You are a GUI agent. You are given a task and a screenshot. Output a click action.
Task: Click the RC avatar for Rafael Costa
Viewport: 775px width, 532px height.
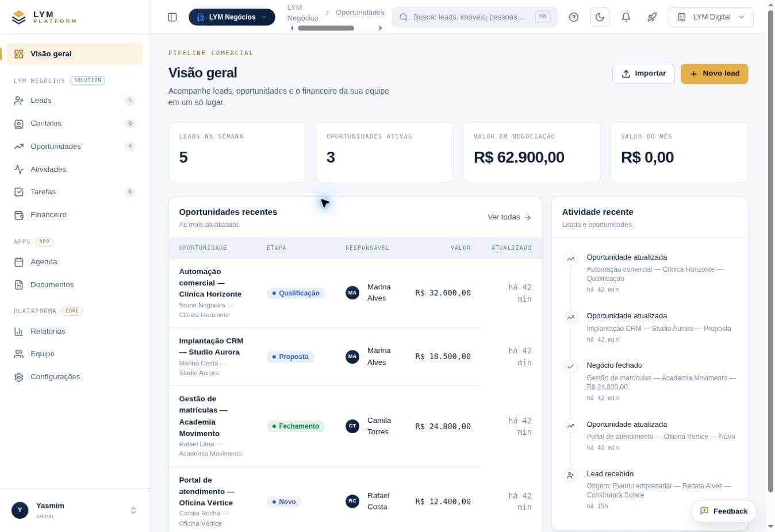pos(352,502)
